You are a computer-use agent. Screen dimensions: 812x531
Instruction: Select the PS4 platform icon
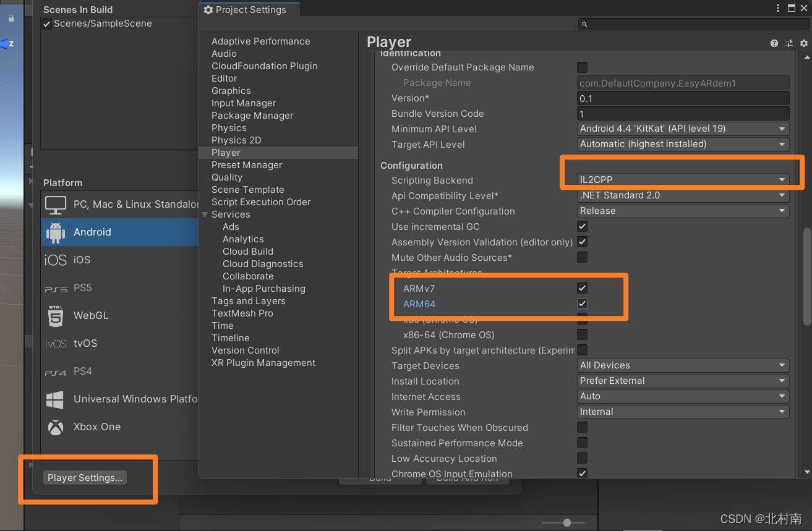pos(56,372)
